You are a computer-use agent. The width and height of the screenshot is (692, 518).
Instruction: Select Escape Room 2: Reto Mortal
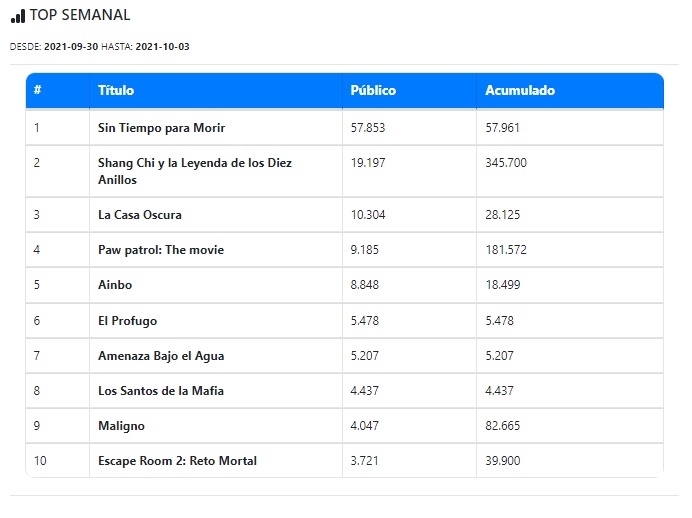(x=177, y=461)
